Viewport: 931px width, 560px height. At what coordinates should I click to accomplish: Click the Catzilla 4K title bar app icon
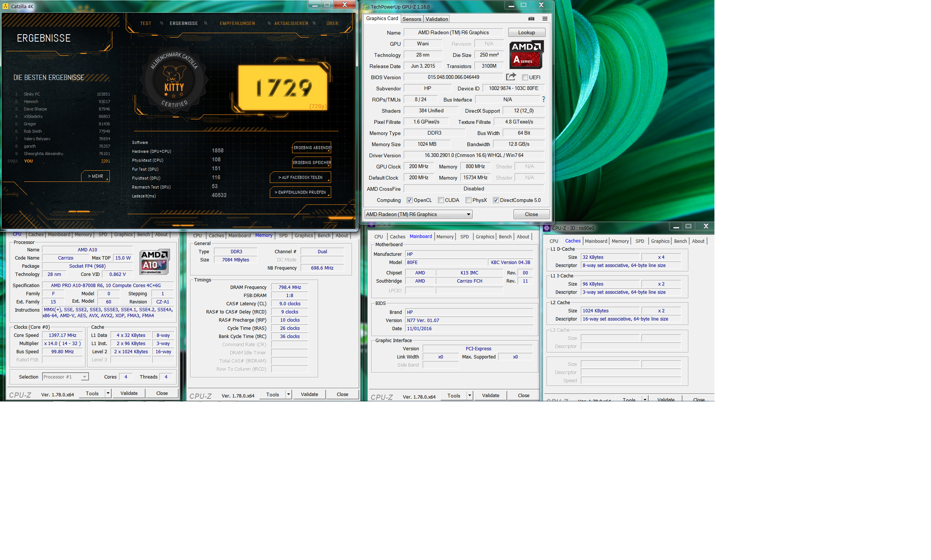click(5, 6)
